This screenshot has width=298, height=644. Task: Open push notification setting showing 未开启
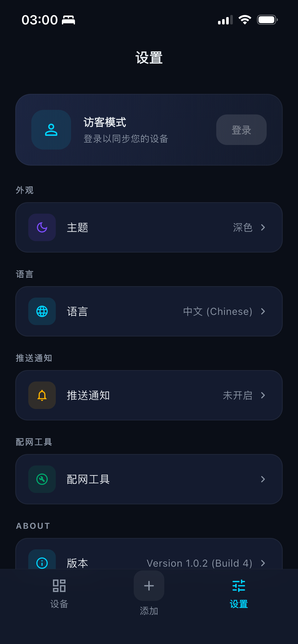click(x=263, y=395)
